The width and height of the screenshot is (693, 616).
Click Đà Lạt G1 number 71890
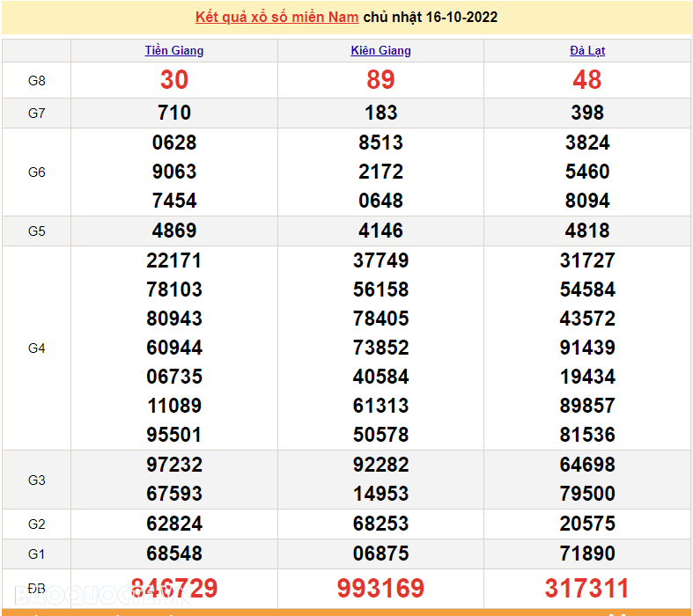[x=587, y=554]
